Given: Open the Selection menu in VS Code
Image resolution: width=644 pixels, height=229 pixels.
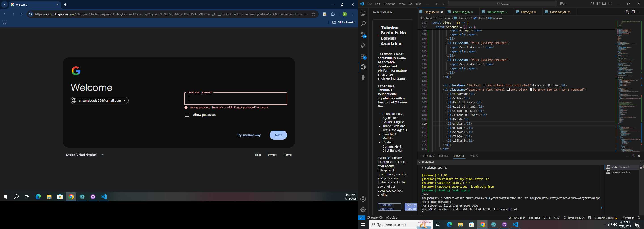Looking at the screenshot, I should point(390,4).
